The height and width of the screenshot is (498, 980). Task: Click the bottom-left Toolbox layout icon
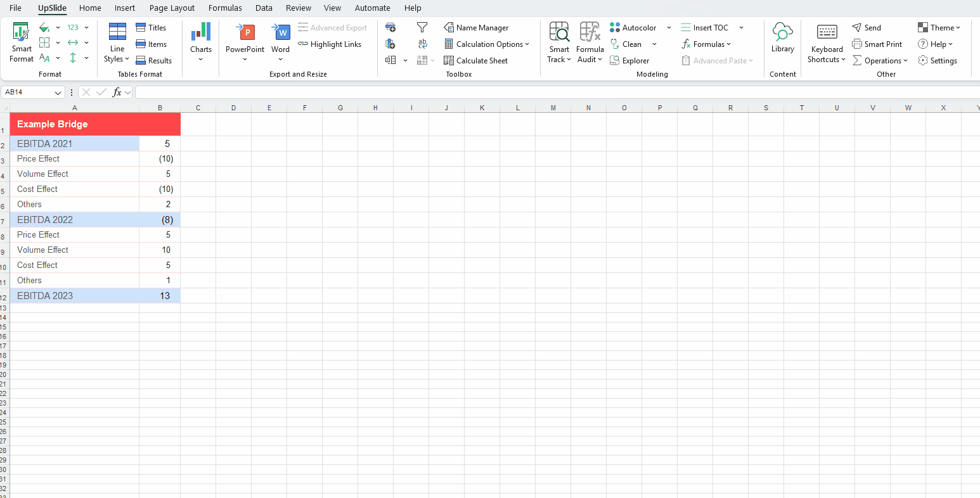[x=390, y=60]
